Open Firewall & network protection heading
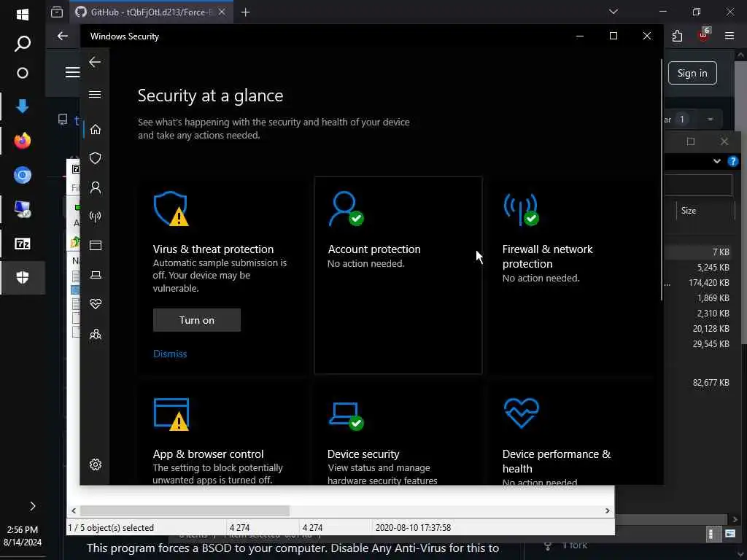The image size is (747, 560). click(x=547, y=256)
